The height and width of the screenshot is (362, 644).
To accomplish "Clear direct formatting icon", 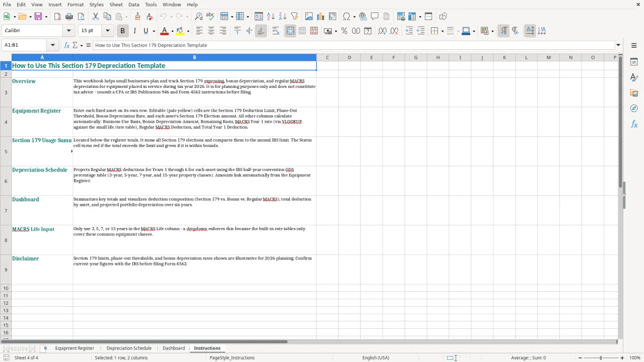I will coord(150,17).
